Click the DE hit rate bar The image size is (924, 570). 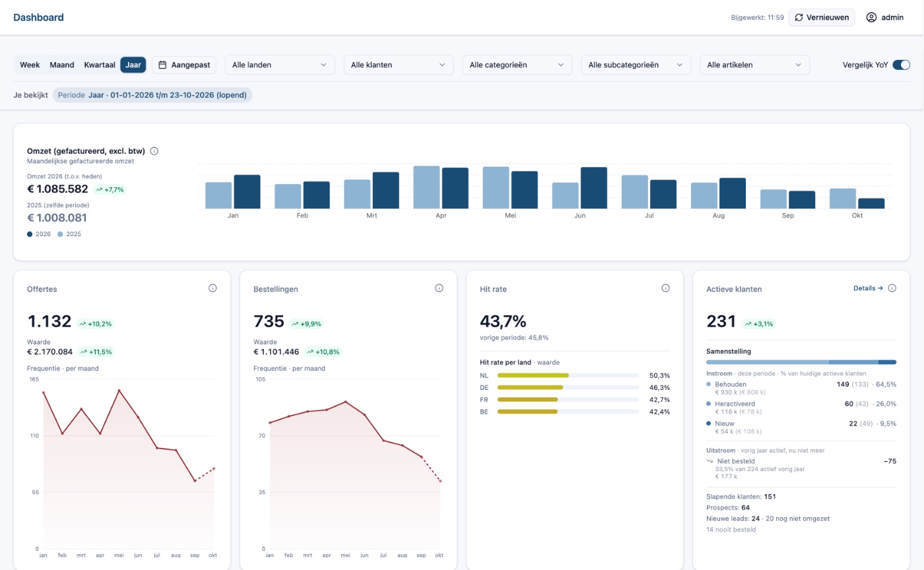tap(568, 387)
